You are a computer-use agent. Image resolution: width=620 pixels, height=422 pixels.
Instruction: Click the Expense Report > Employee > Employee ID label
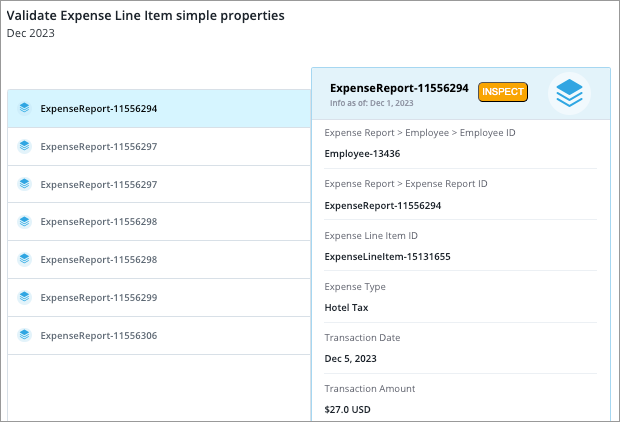[x=420, y=133]
